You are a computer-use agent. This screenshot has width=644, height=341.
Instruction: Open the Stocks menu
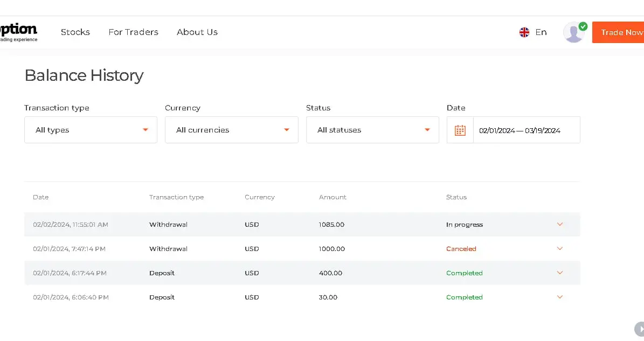click(x=75, y=32)
